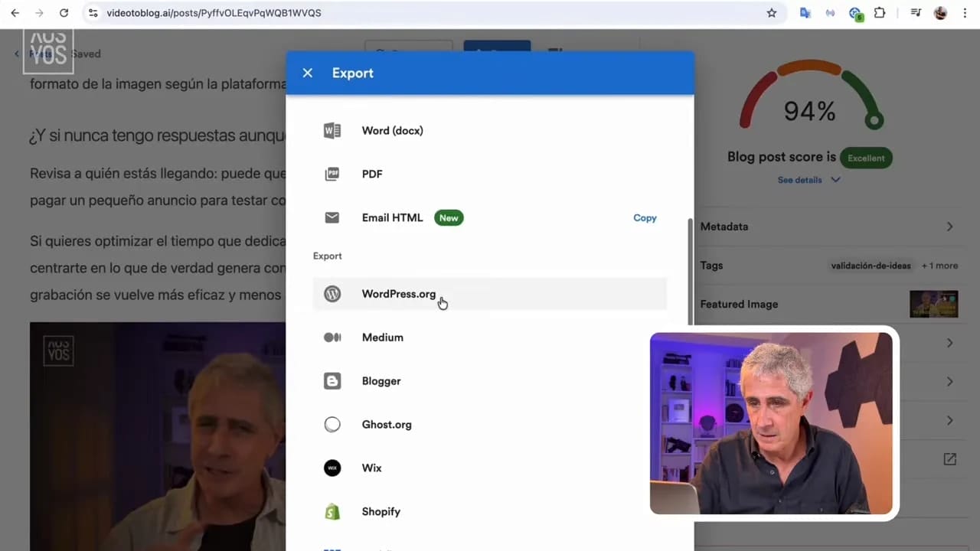The height and width of the screenshot is (551, 980).
Task: Export the post to WordPress.org
Action: [x=490, y=294]
